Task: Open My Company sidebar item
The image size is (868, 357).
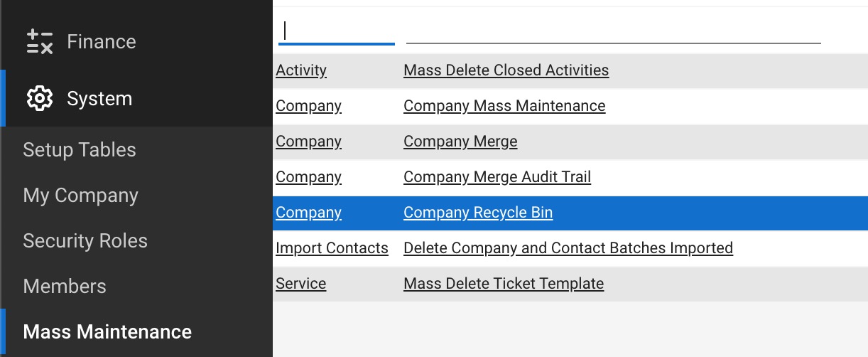Action: click(81, 196)
